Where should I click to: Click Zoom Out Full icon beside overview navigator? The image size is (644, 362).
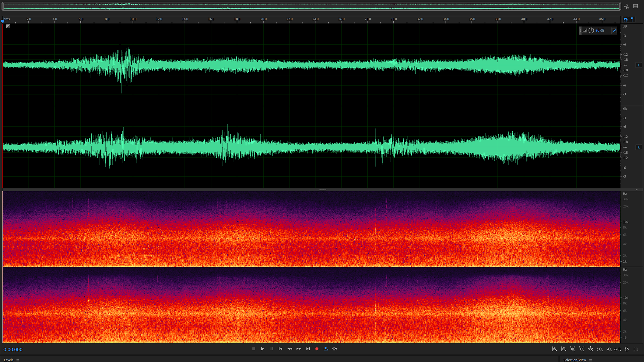pyautogui.click(x=627, y=6)
